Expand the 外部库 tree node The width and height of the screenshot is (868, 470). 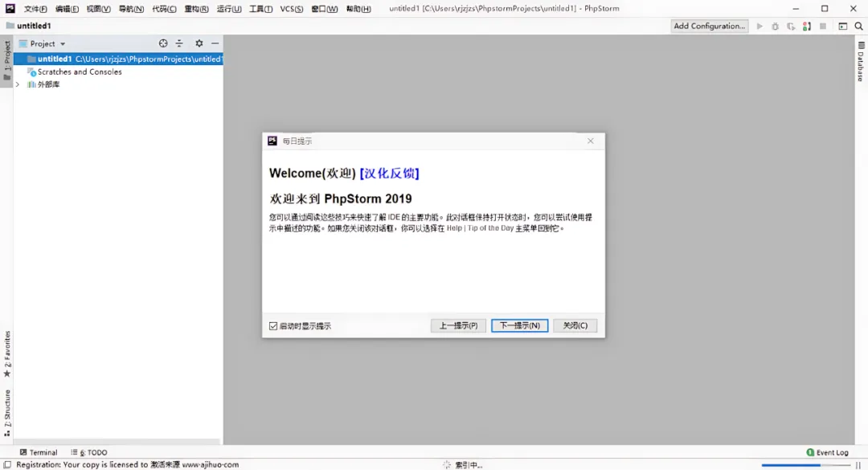(x=18, y=84)
